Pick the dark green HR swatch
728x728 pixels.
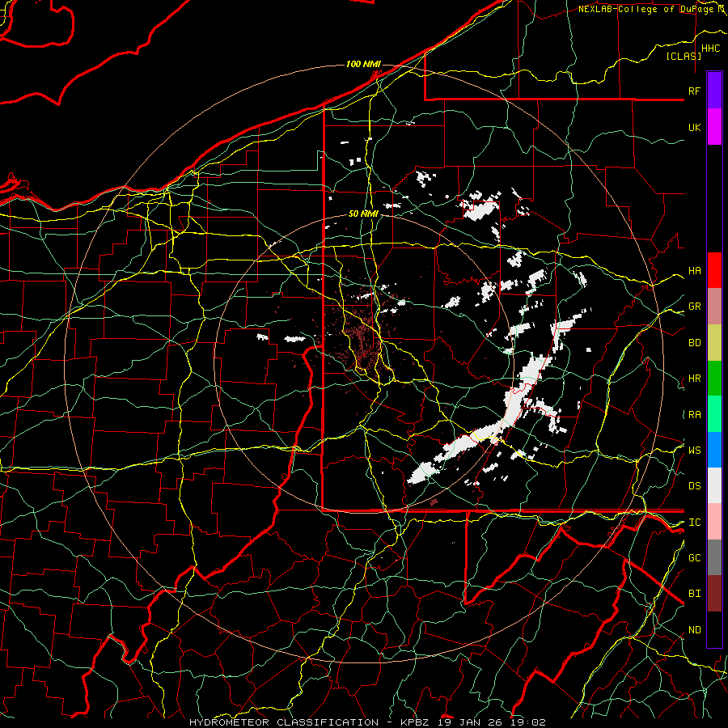[x=714, y=378]
